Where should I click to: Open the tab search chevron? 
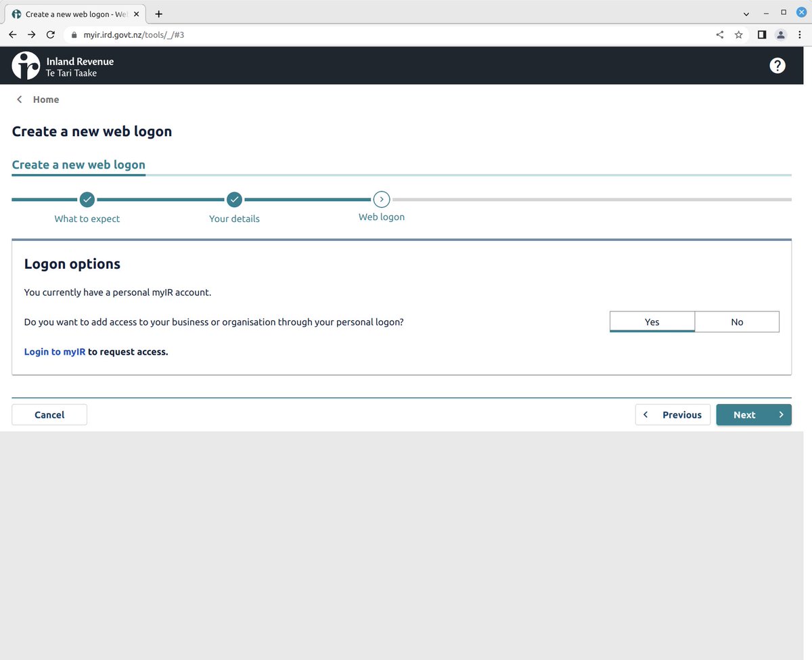(746, 14)
